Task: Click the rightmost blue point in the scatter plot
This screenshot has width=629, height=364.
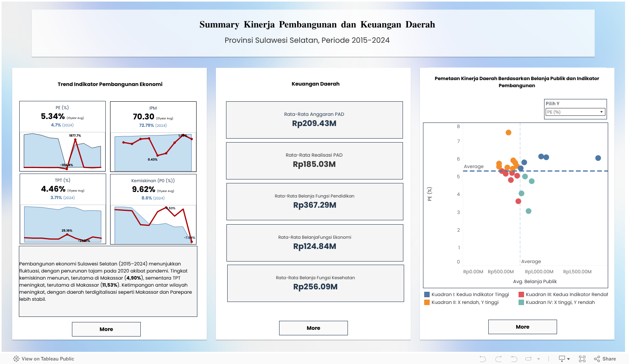Action: [598, 158]
